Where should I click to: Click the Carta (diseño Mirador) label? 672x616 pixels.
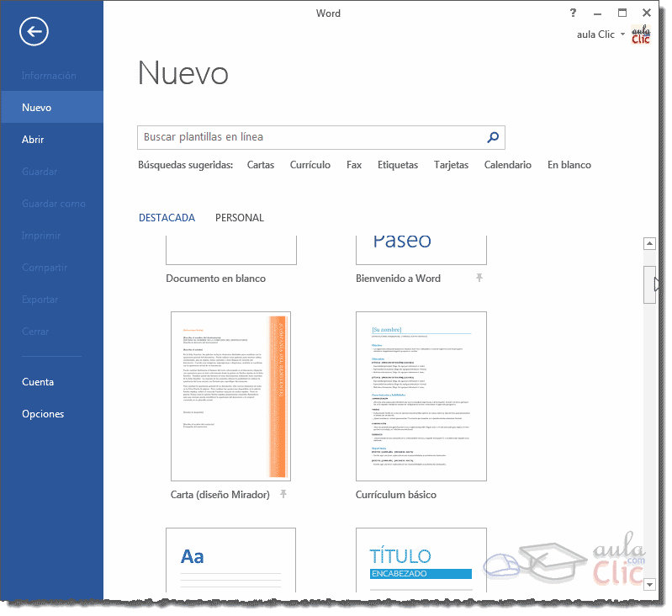coord(220,495)
